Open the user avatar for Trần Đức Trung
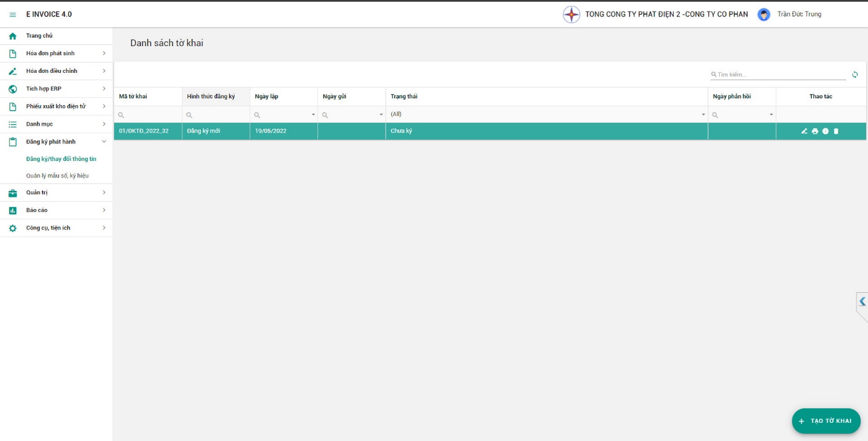 coord(764,15)
